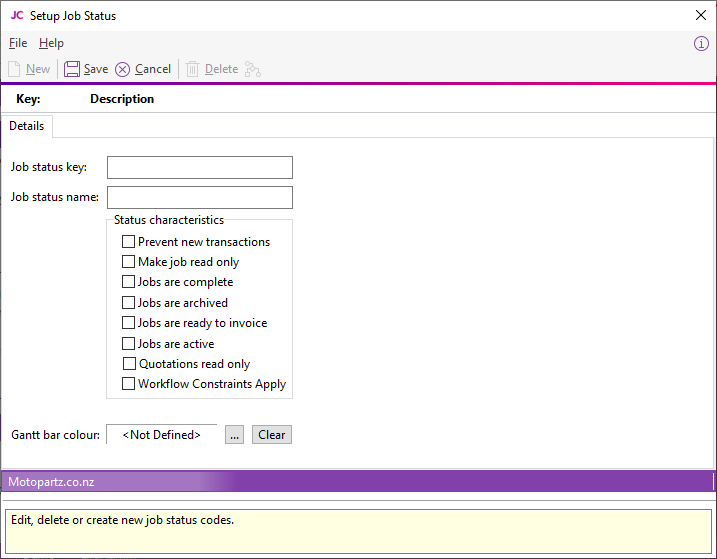The width and height of the screenshot is (717, 559).
Task: Enable Prevent new transactions checkbox
Action: (128, 242)
